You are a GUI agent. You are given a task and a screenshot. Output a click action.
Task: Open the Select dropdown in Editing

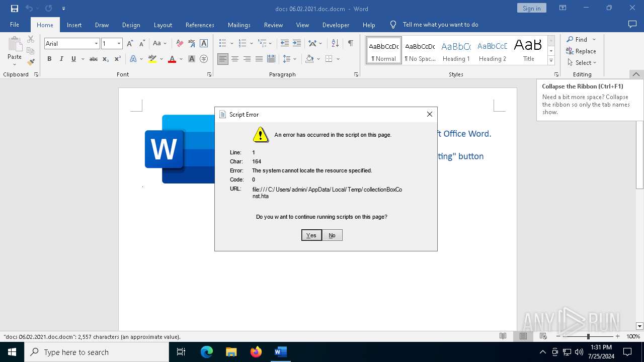(582, 63)
